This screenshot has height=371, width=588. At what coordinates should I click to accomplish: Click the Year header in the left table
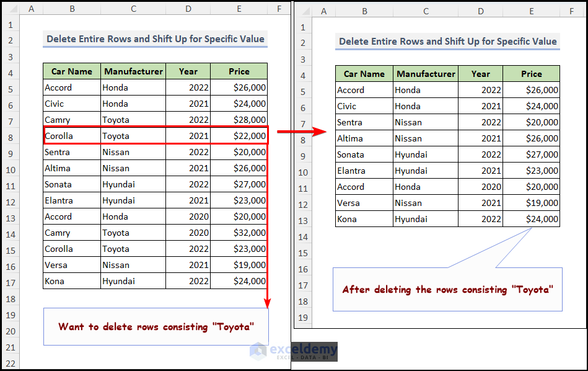[188, 71]
